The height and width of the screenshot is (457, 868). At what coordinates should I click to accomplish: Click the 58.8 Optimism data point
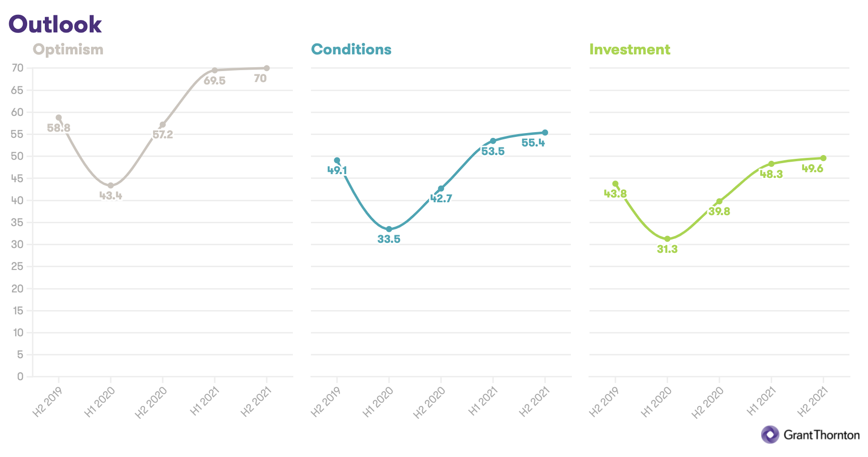click(x=59, y=117)
